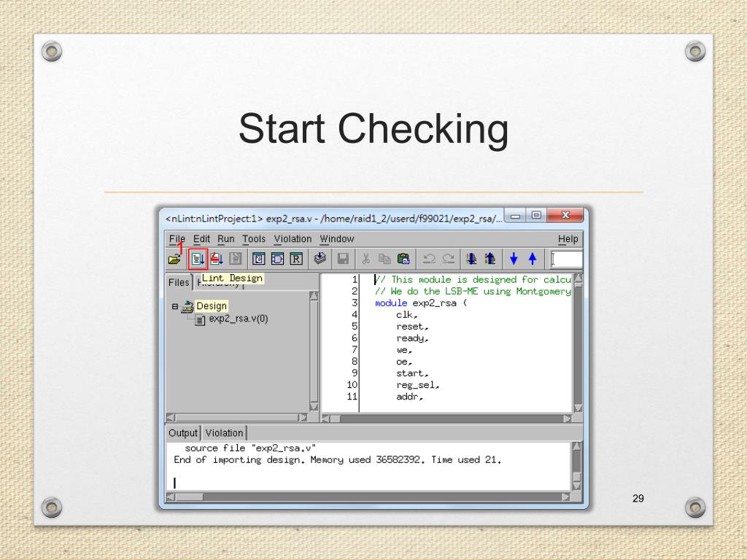Open the File menu
747x560 pixels.
click(x=177, y=239)
